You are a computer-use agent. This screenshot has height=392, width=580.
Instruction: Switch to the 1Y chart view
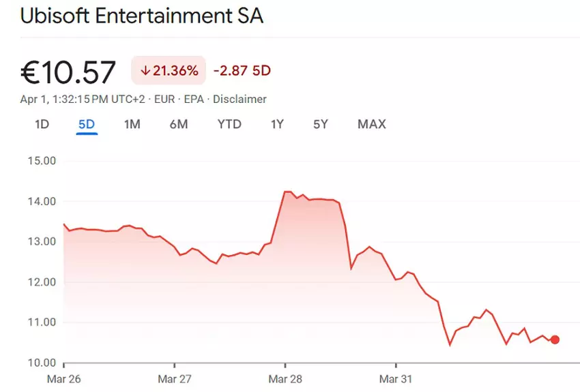pos(277,124)
